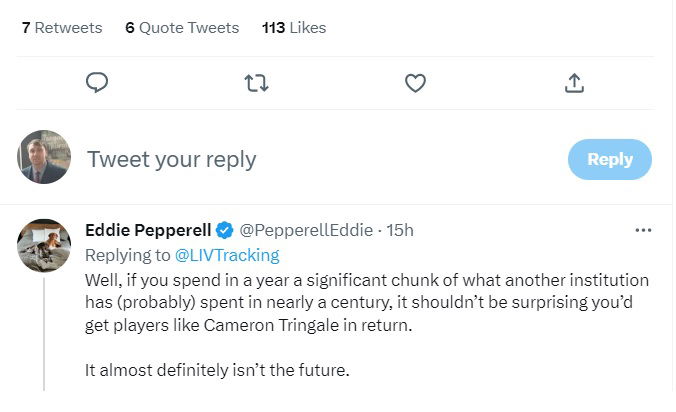
Task: Open the 15h timestamp link
Action: [400, 230]
